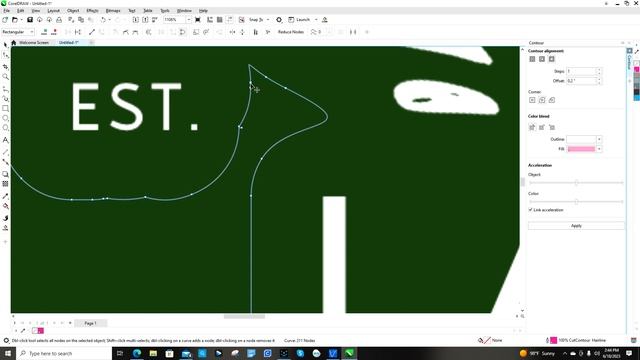
Task: Select the To center contour option
Action: pos(532,59)
